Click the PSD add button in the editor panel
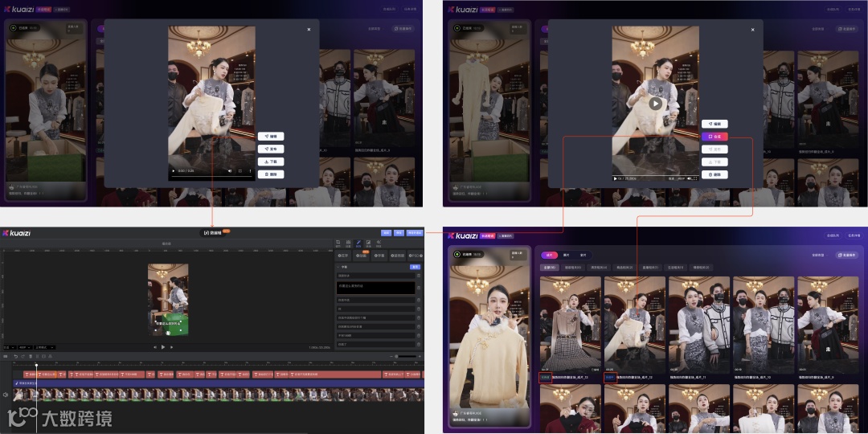868x434 pixels. pos(416,256)
